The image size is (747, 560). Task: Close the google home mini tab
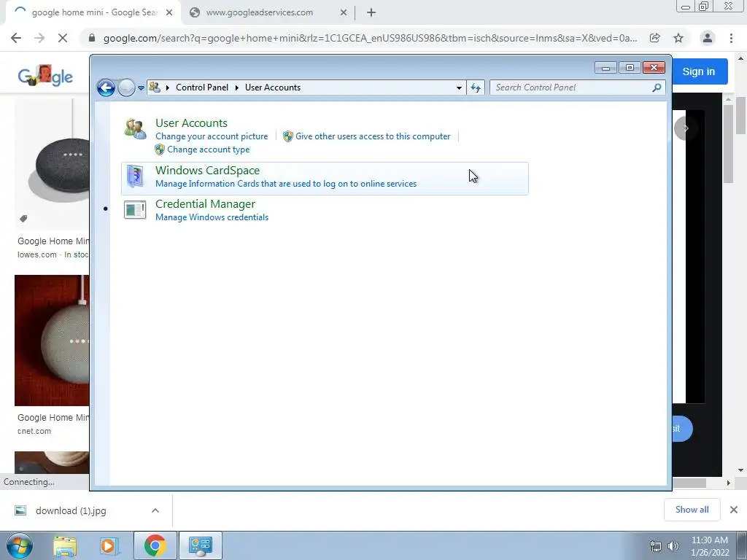tap(169, 13)
